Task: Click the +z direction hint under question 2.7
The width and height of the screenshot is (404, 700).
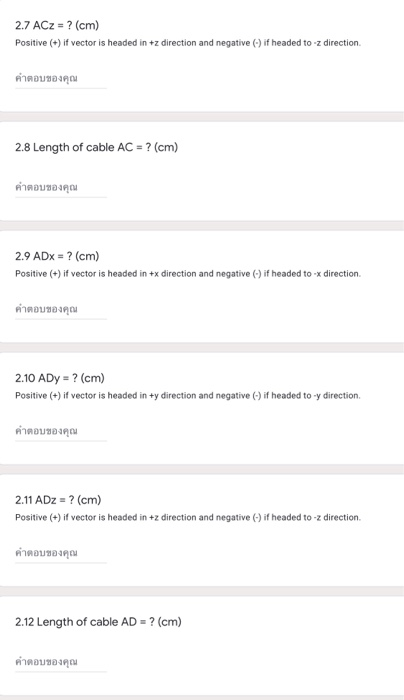Action: [x=188, y=43]
